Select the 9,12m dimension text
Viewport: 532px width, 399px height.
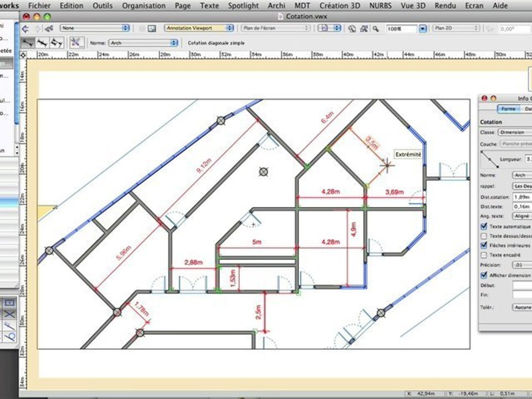[x=204, y=166]
